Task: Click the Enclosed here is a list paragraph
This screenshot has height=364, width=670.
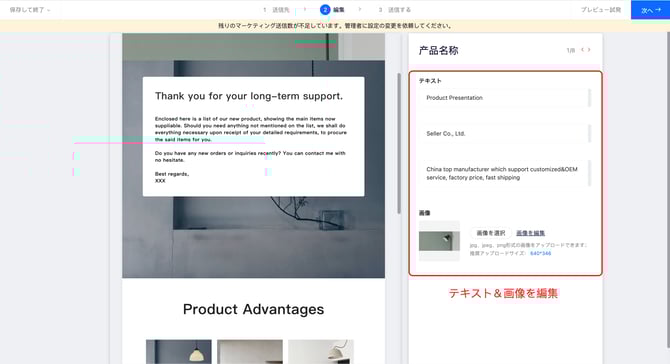Action: tap(251, 129)
